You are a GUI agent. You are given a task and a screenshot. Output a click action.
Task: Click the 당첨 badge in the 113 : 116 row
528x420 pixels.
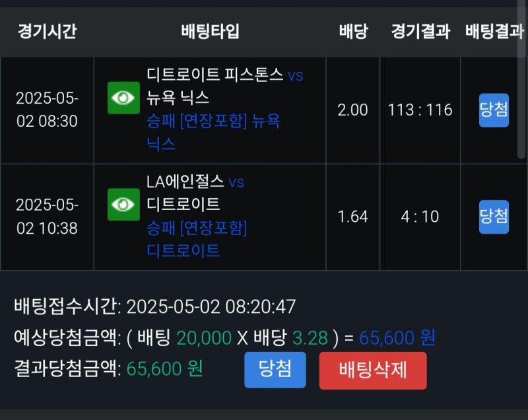click(x=494, y=110)
